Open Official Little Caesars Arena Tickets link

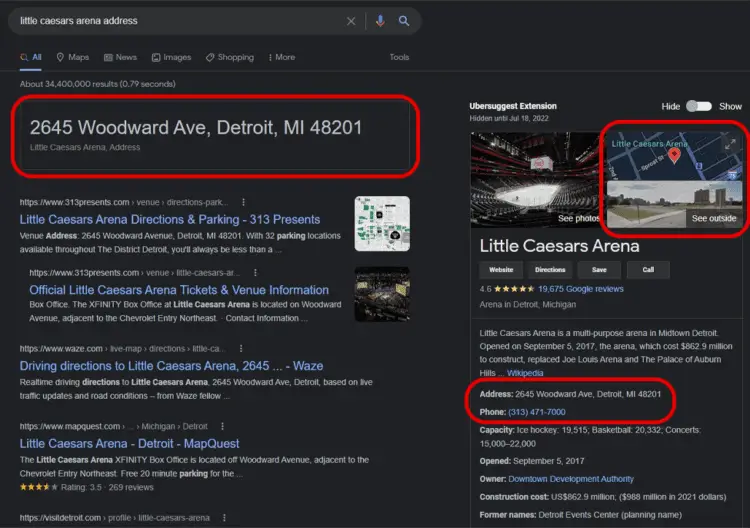179,290
